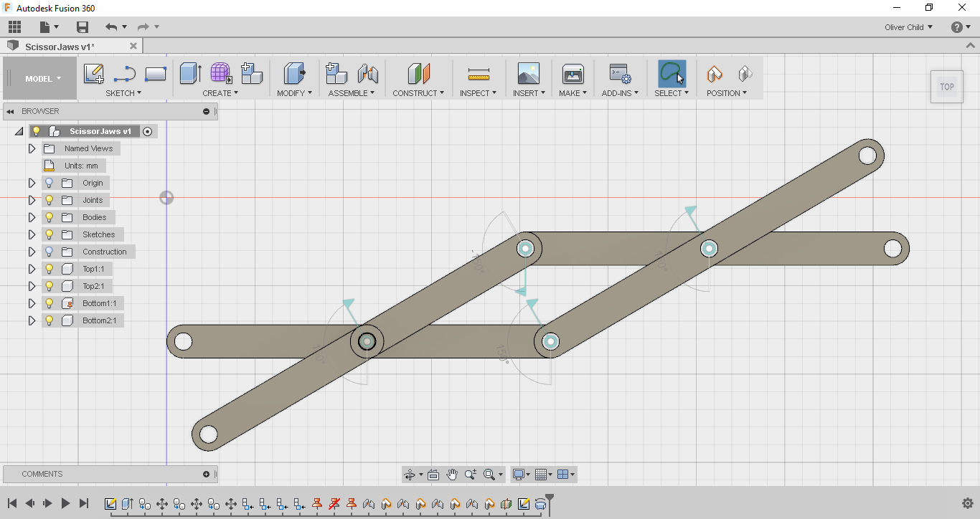
Task: Jump to the timeline beginning
Action: tap(12, 503)
